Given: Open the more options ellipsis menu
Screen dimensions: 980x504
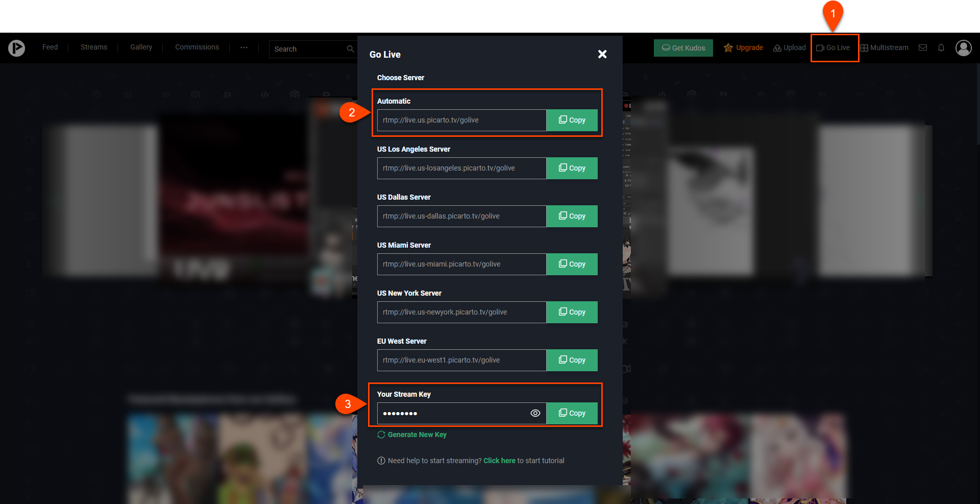Looking at the screenshot, I should (244, 47).
